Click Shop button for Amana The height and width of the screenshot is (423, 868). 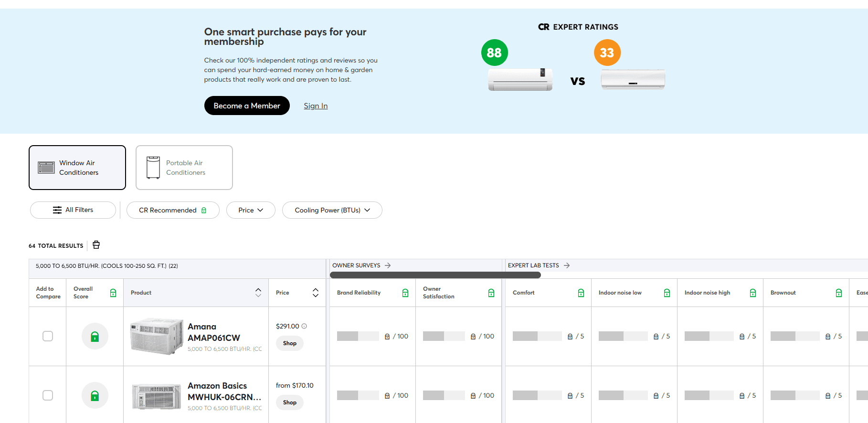click(x=290, y=343)
